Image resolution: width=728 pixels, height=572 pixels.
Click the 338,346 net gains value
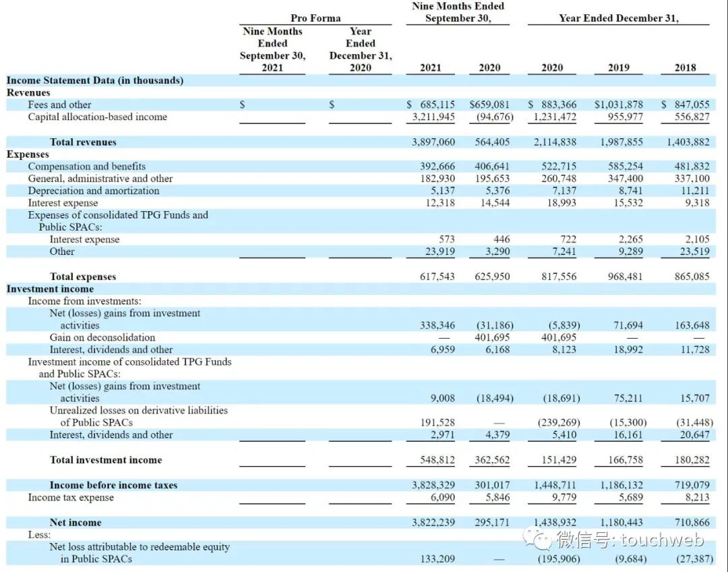coord(437,325)
